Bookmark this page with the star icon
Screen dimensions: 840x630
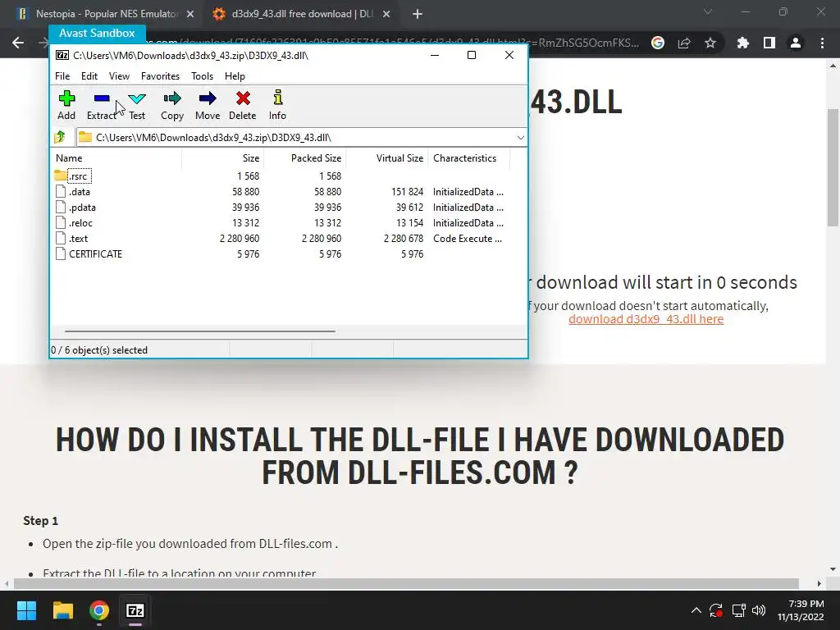pyautogui.click(x=710, y=43)
